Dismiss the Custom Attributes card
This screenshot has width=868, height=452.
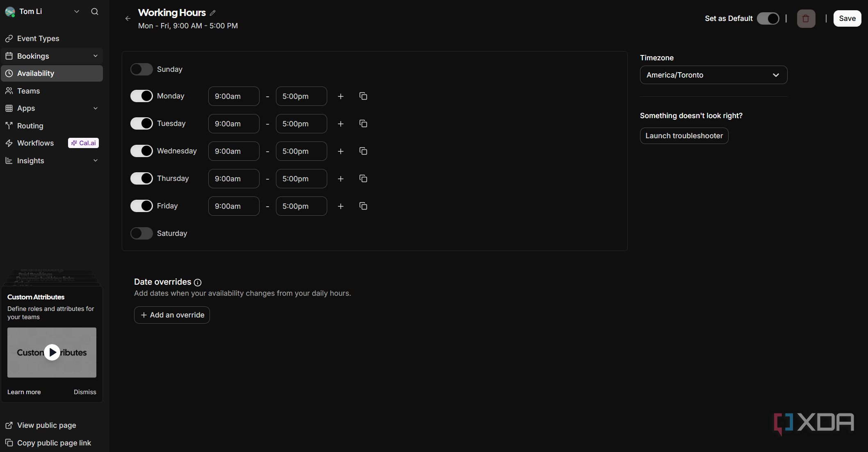click(85, 392)
